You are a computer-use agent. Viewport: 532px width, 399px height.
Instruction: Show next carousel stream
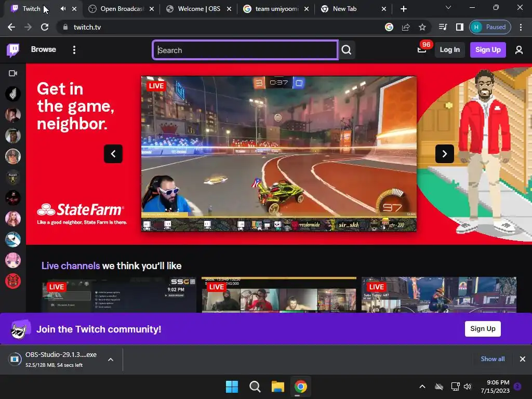pyautogui.click(x=445, y=154)
